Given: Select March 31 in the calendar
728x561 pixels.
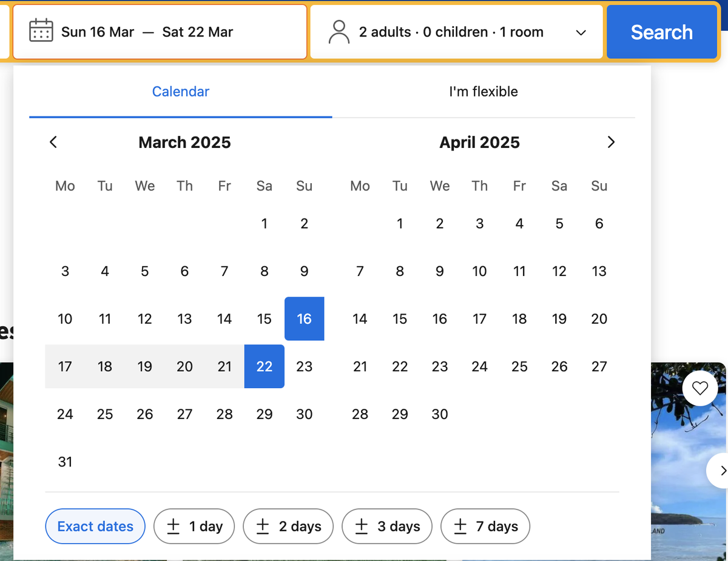Looking at the screenshot, I should (65, 462).
